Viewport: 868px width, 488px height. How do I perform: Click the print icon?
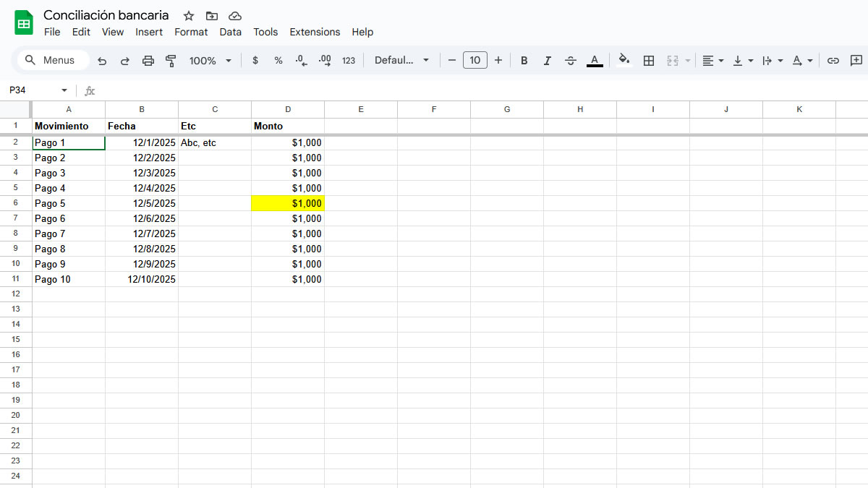pos(148,61)
